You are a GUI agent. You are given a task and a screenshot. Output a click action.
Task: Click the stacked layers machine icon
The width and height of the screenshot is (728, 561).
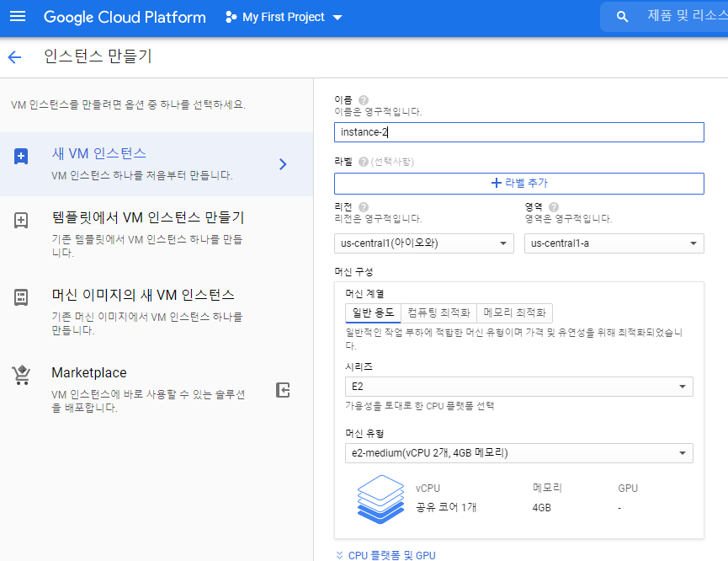(380, 500)
